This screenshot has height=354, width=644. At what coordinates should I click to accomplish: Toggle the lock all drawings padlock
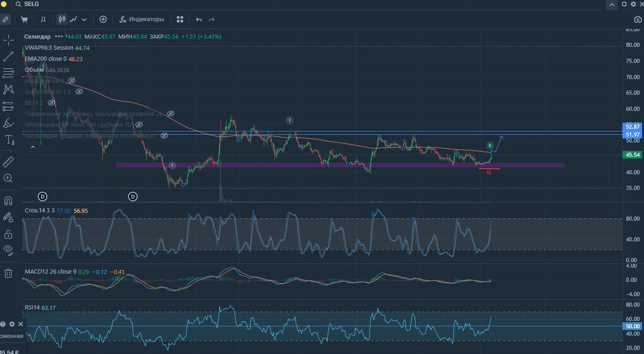pyautogui.click(x=8, y=234)
